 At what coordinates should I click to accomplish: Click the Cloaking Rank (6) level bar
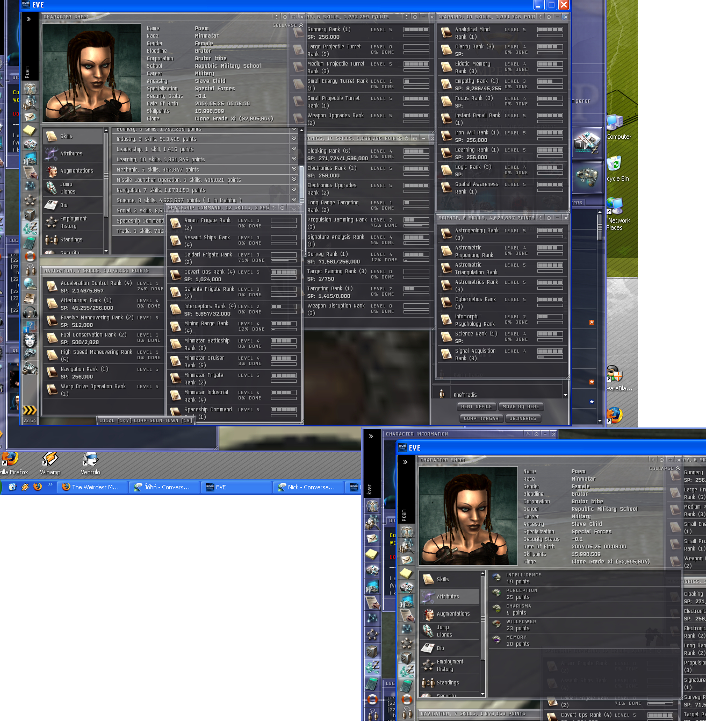tap(416, 151)
